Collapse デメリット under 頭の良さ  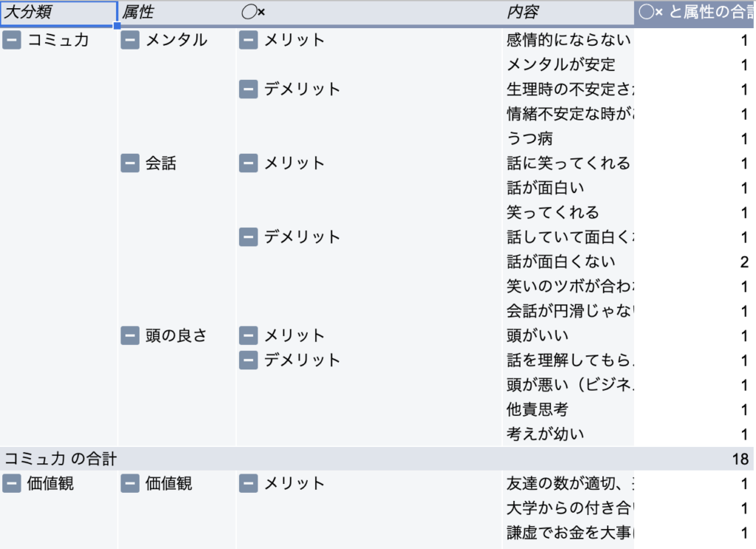tap(248, 361)
